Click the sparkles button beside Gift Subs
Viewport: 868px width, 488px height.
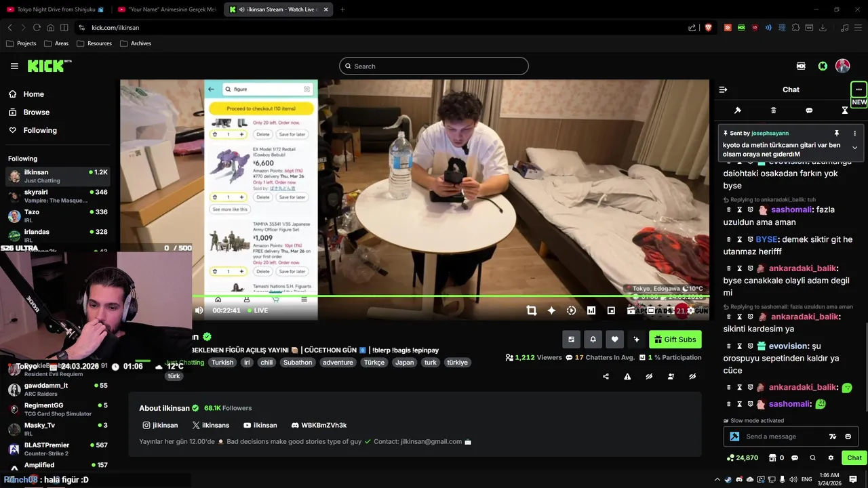pyautogui.click(x=636, y=340)
